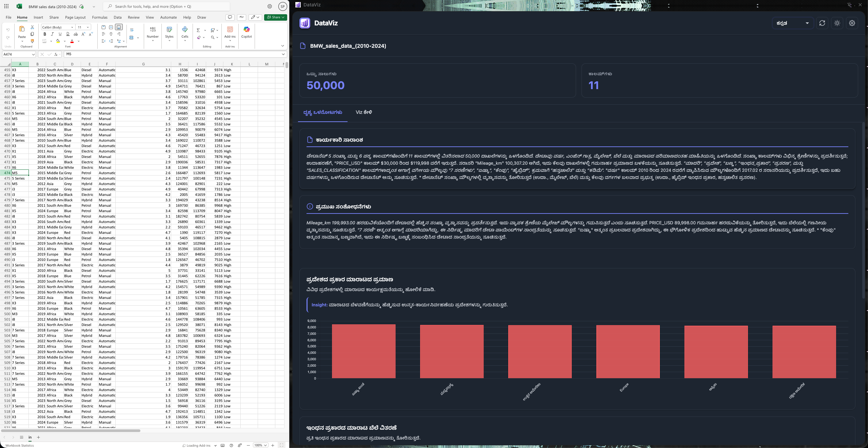This screenshot has width=868, height=448.
Task: Expand the Name Box A474 dropdown
Action: coord(33,54)
